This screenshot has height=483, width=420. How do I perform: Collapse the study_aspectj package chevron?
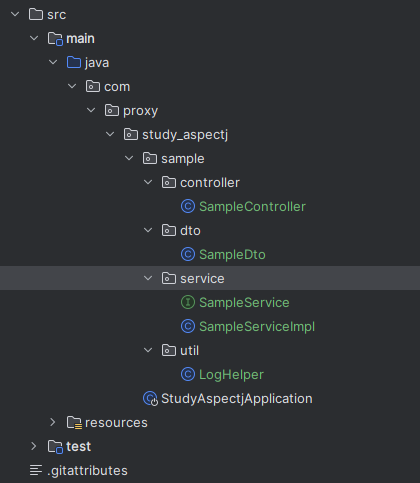(x=110, y=134)
